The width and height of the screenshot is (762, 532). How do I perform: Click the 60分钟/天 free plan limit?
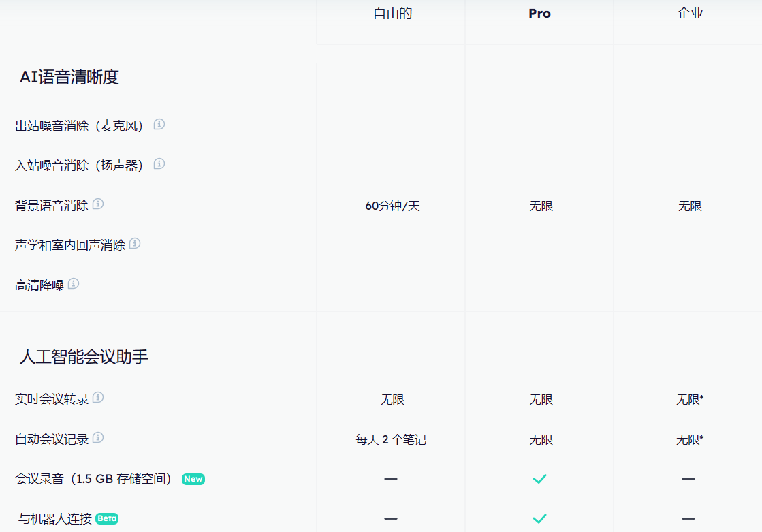(392, 206)
